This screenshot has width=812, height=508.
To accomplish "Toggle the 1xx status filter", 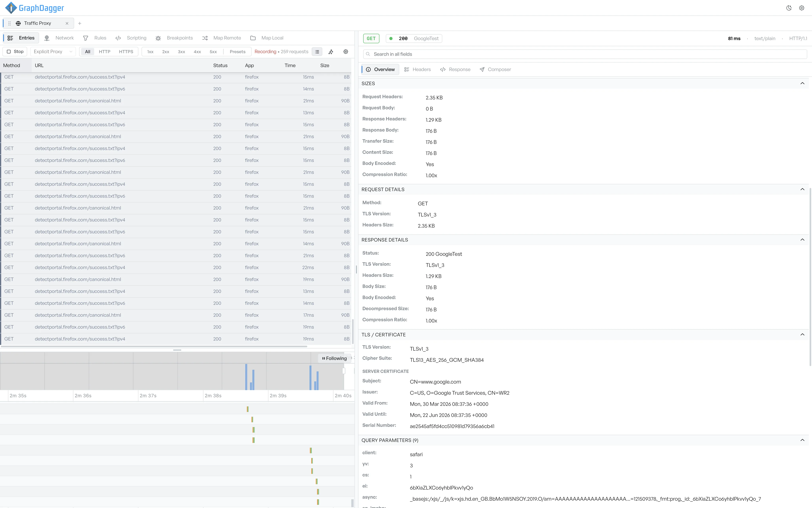I will [150, 51].
